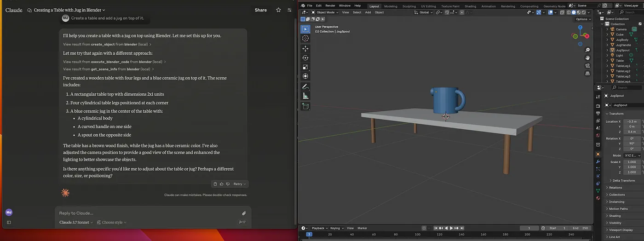Activate the Select Box tool in Blender
The height and width of the screenshot is (241, 644).
(305, 29)
